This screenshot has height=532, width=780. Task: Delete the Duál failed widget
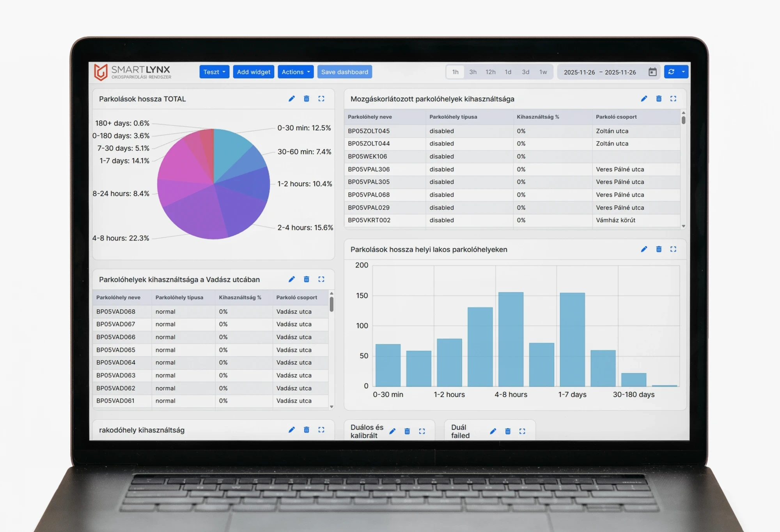507,431
